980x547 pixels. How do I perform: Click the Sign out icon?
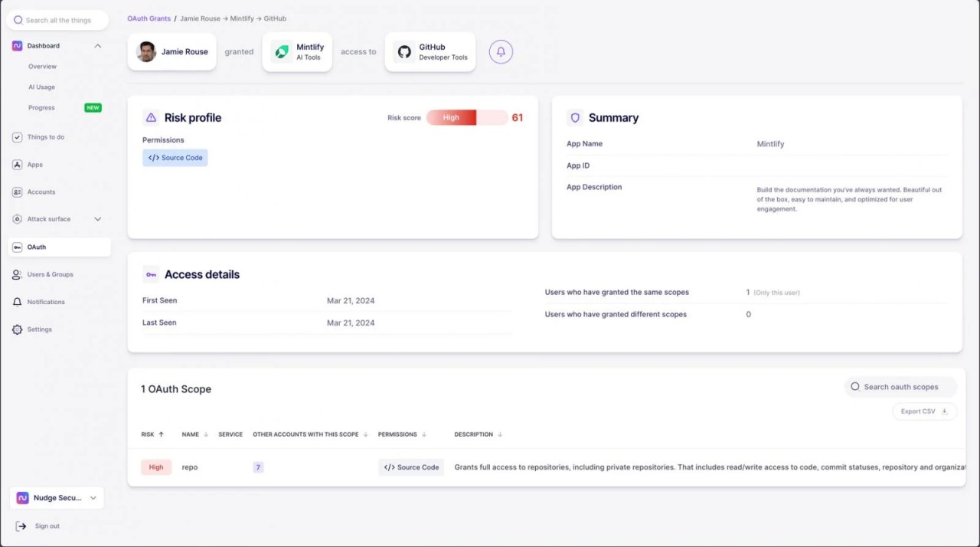coord(21,526)
